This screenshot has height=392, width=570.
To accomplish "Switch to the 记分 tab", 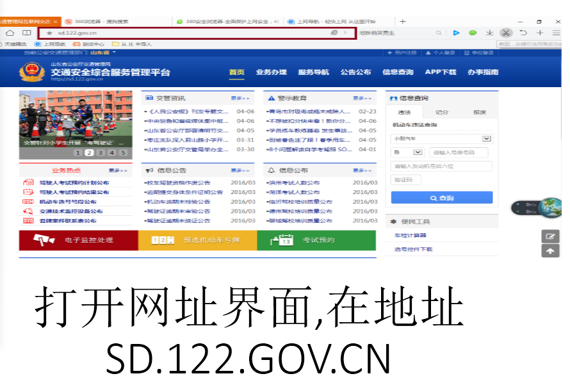I will (x=442, y=112).
